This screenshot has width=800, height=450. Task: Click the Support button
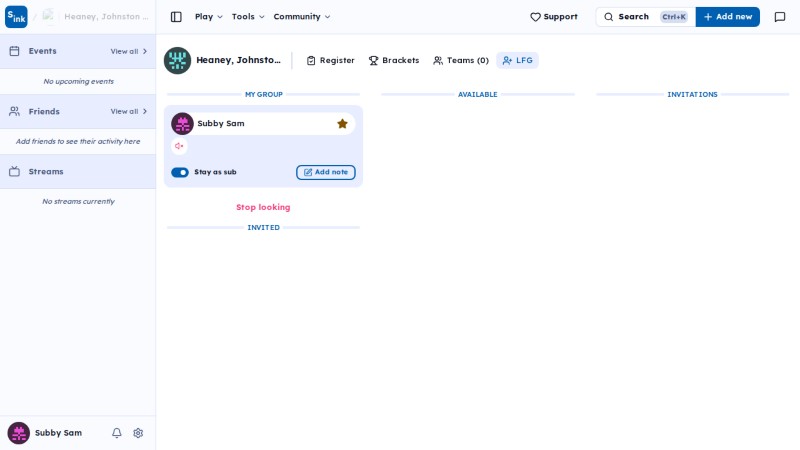coord(554,17)
